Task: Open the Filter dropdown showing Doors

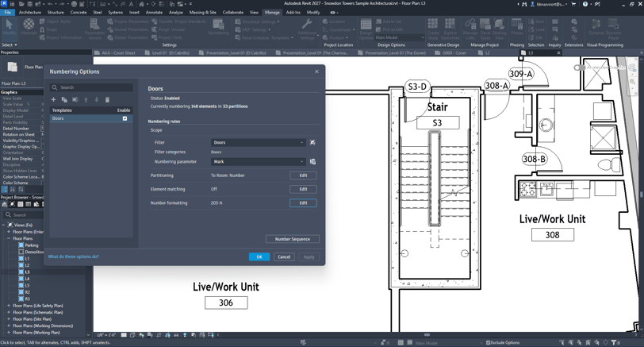Action: point(258,143)
